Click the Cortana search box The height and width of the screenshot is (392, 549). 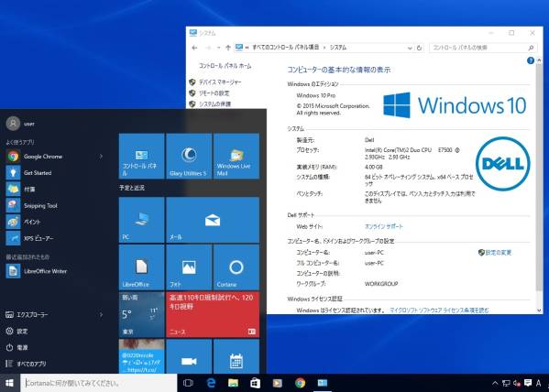coord(98,383)
